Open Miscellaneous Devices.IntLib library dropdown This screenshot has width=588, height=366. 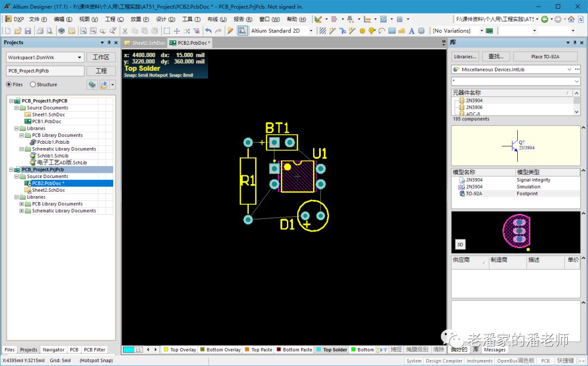(x=569, y=70)
